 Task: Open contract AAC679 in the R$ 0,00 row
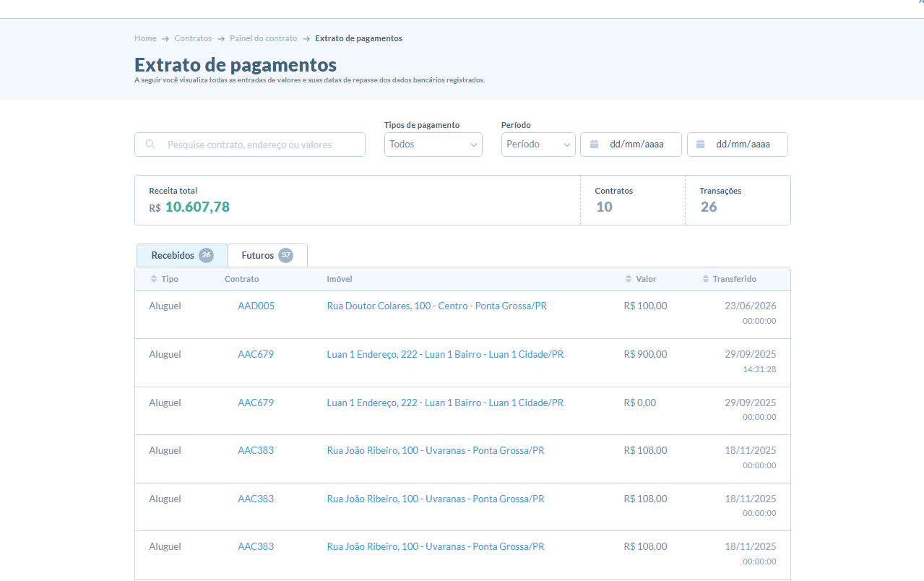(x=256, y=403)
